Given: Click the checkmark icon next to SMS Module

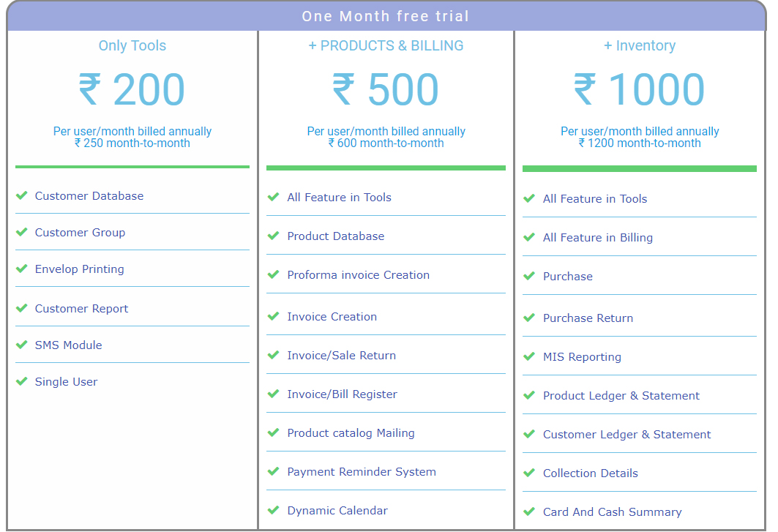Looking at the screenshot, I should pos(22,345).
